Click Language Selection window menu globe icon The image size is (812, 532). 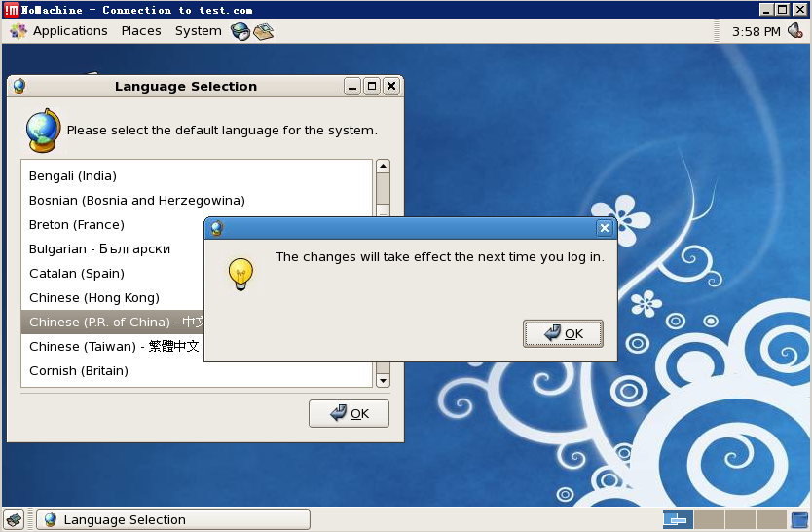(19, 86)
